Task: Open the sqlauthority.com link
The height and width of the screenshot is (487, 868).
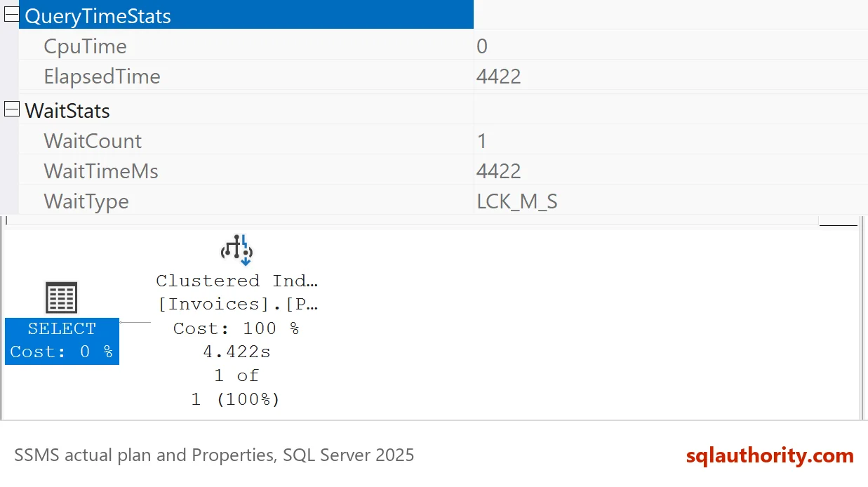Action: (x=770, y=455)
